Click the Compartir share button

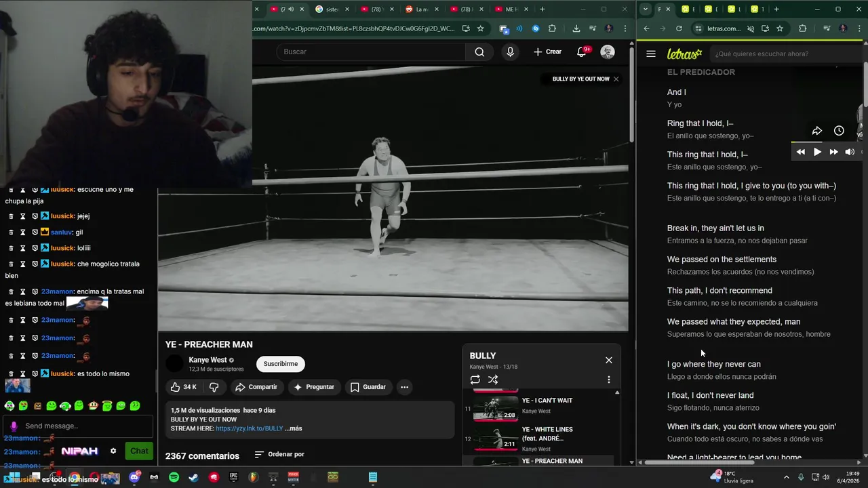click(256, 387)
